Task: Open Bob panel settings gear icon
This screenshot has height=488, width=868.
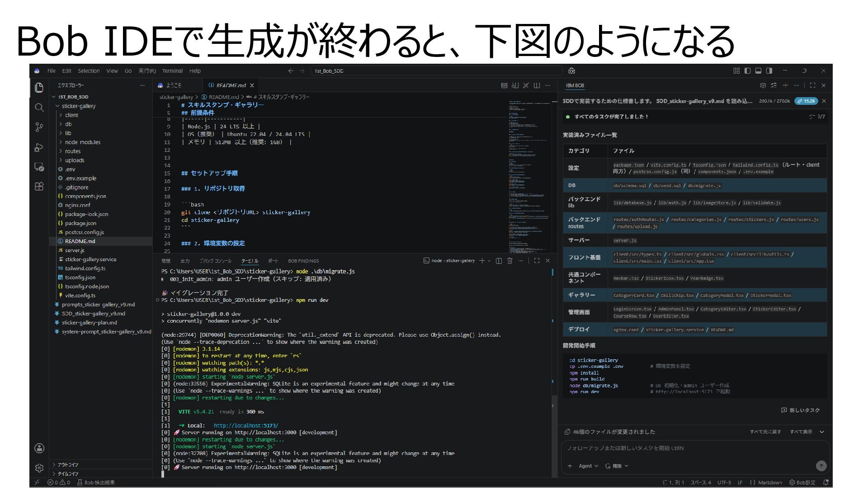Action: (x=763, y=85)
